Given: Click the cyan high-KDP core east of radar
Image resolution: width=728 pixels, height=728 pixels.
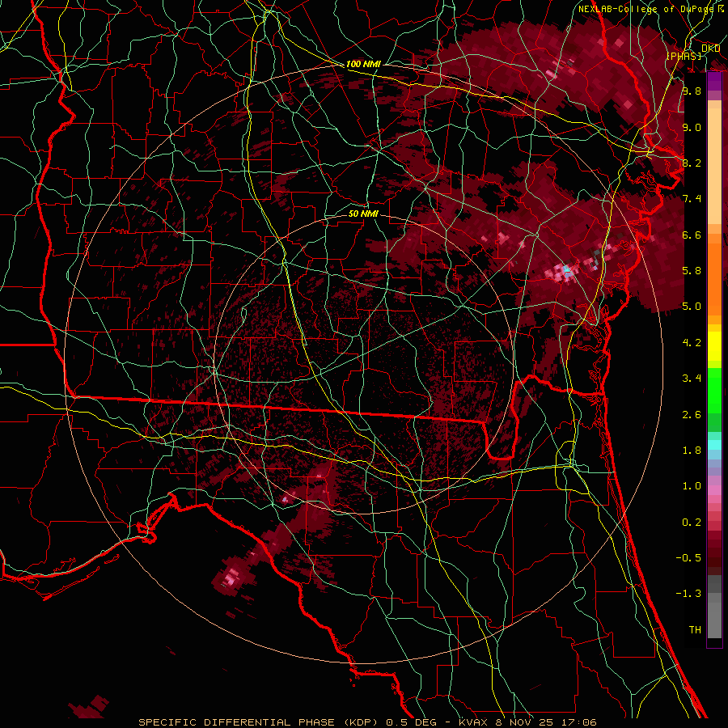Looking at the screenshot, I should tap(566, 269).
